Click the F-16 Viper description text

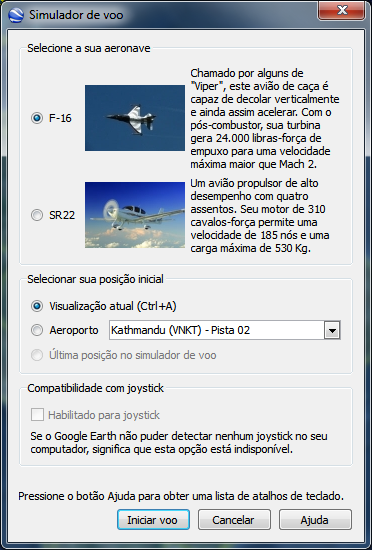[265, 119]
